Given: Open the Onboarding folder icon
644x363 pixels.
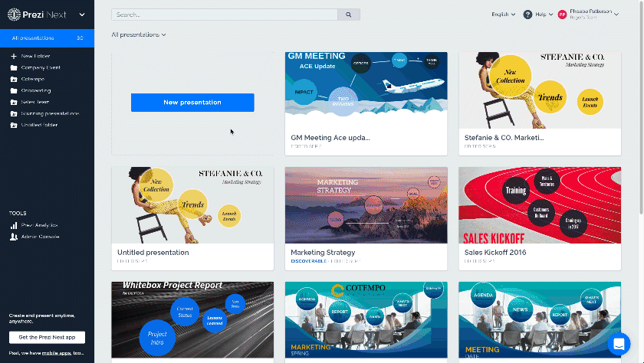Looking at the screenshot, I should tap(14, 90).
